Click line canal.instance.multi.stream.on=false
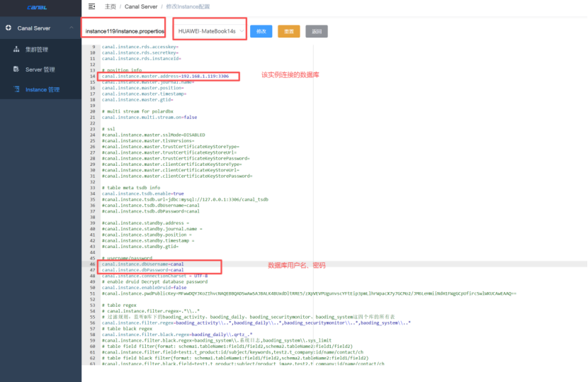Viewport: 588px width, 382px height. pos(149,118)
